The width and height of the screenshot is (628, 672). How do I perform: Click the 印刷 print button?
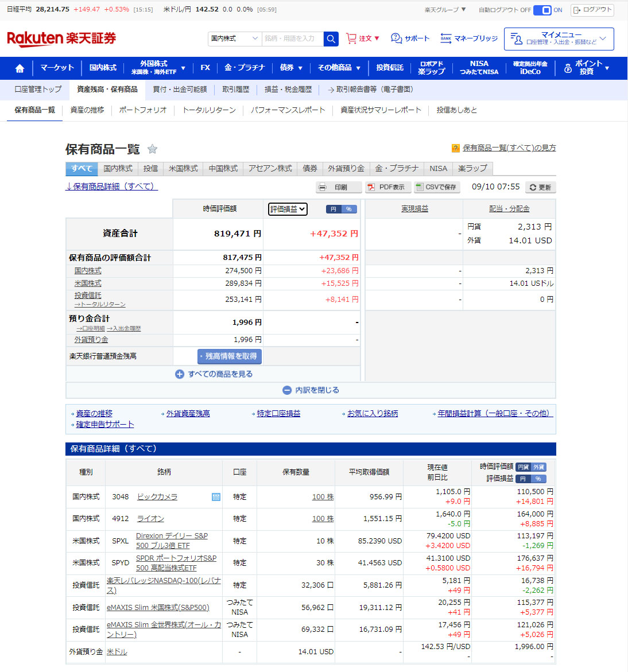pos(339,187)
